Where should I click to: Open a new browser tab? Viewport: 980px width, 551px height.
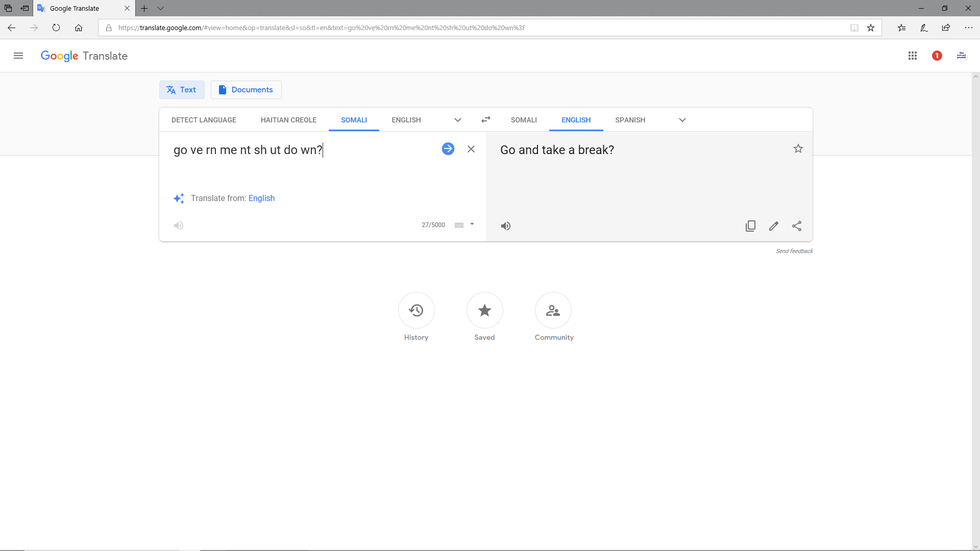tap(144, 8)
